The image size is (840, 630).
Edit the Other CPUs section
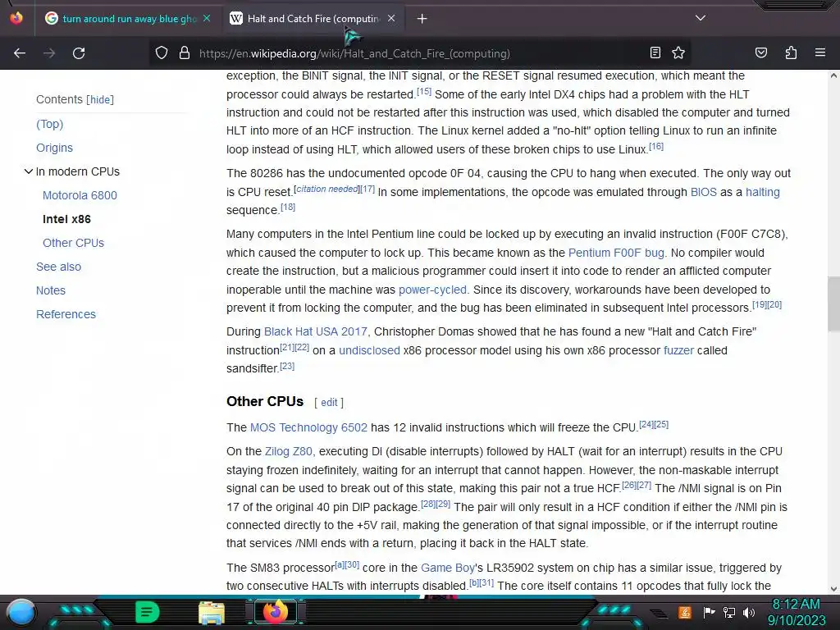[329, 402]
